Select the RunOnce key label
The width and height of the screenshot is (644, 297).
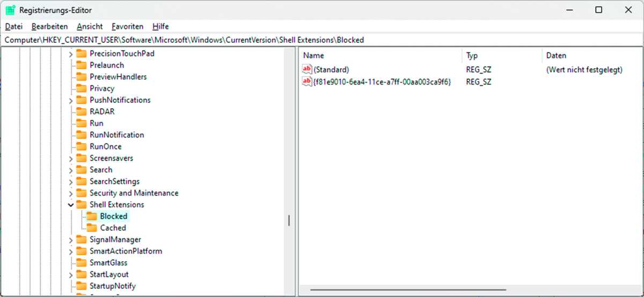[x=106, y=146]
